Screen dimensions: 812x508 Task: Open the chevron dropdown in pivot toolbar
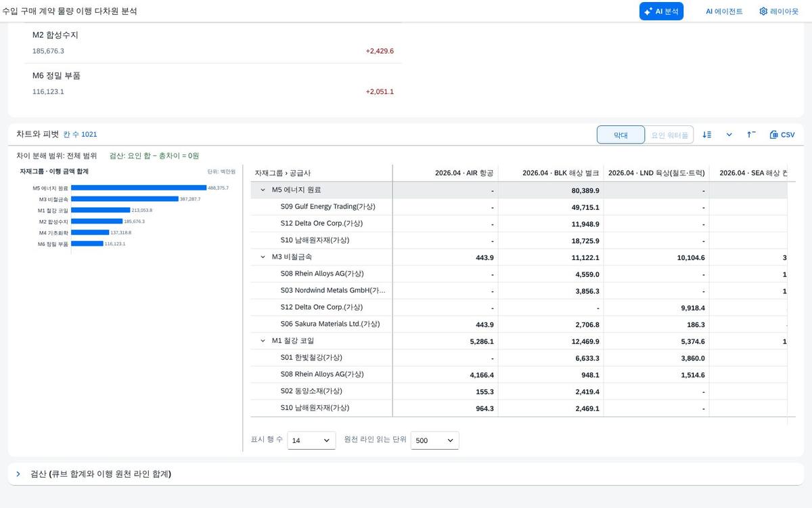pyautogui.click(x=729, y=135)
